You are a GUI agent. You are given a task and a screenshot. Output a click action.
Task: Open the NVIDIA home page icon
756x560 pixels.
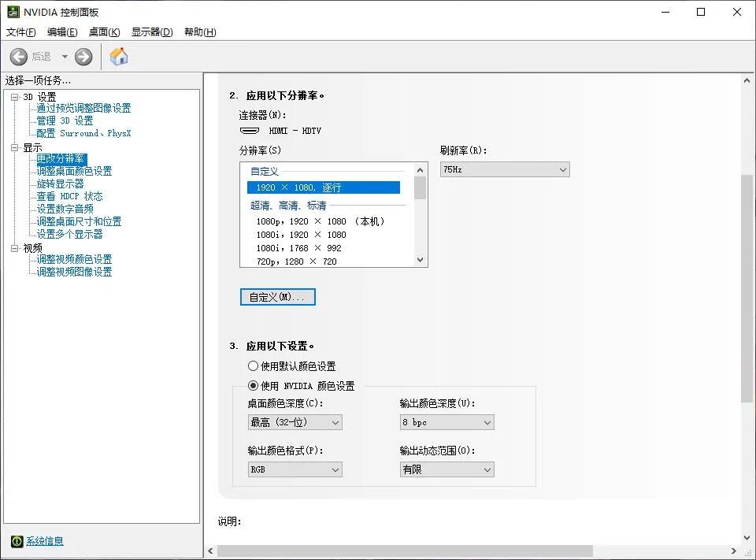118,56
